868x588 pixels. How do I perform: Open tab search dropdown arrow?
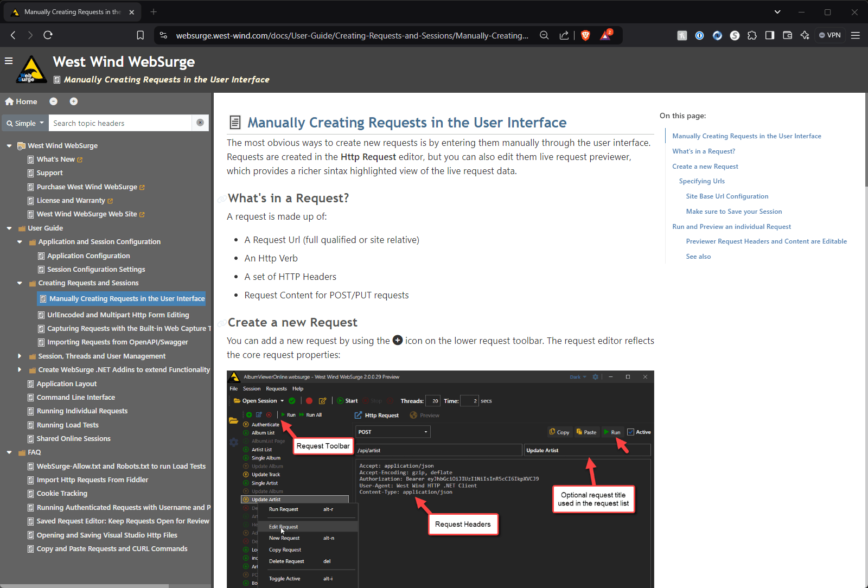(777, 12)
